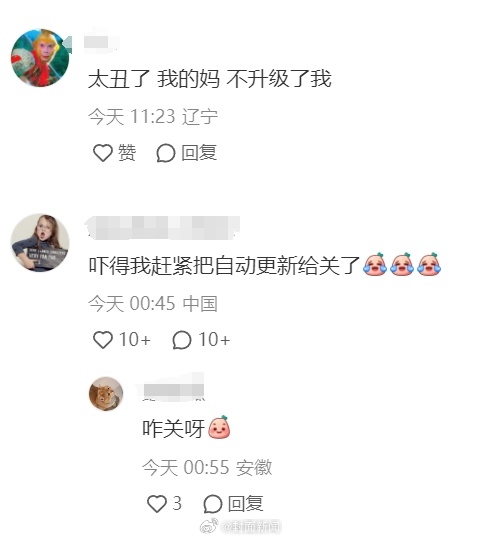Open reply bubble on the 辽宁 comment
The width and height of the screenshot is (483, 541).
tap(166, 153)
